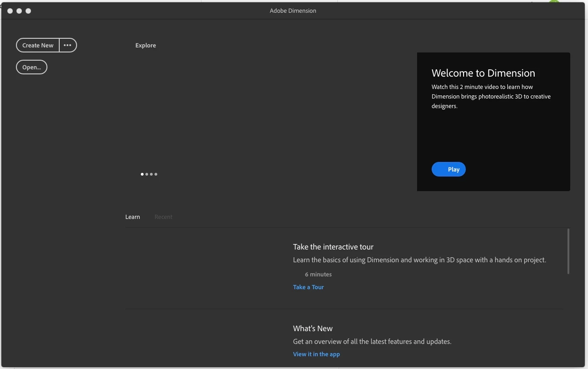Image resolution: width=588 pixels, height=369 pixels.
Task: Follow the Take a Tour link
Action: pos(309,287)
